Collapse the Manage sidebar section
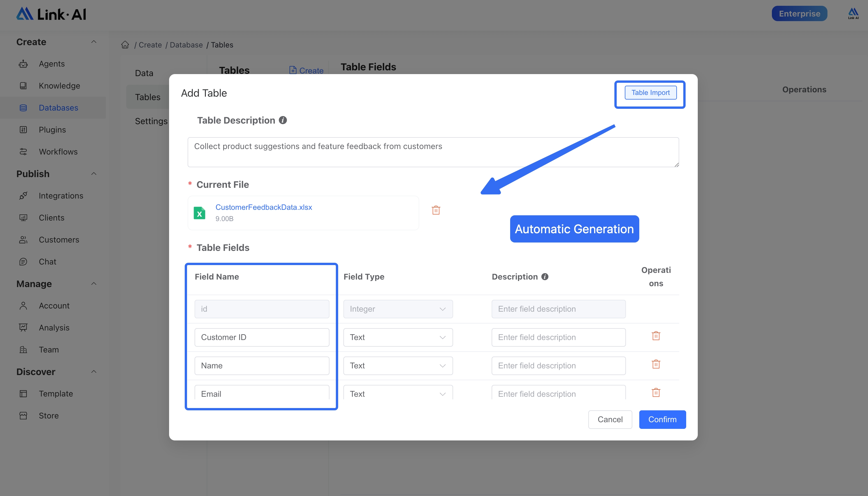The height and width of the screenshot is (496, 868). pyautogui.click(x=94, y=284)
